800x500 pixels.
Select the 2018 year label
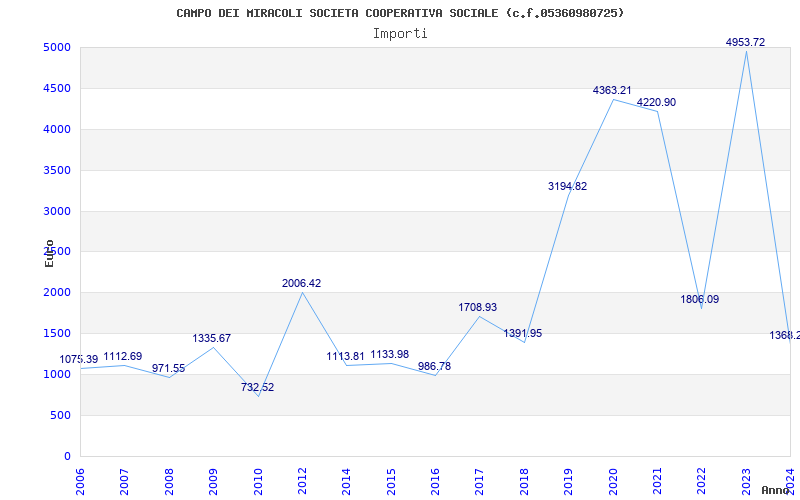524,482
